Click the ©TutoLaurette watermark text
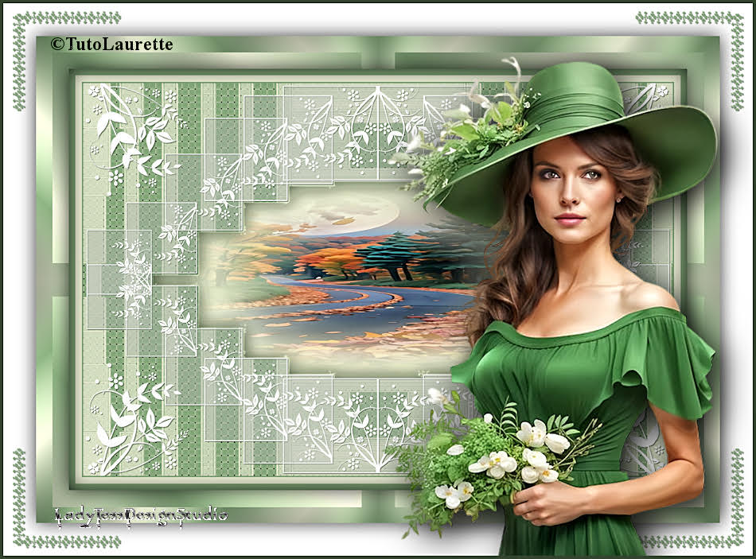This screenshot has width=756, height=559. coord(111,45)
